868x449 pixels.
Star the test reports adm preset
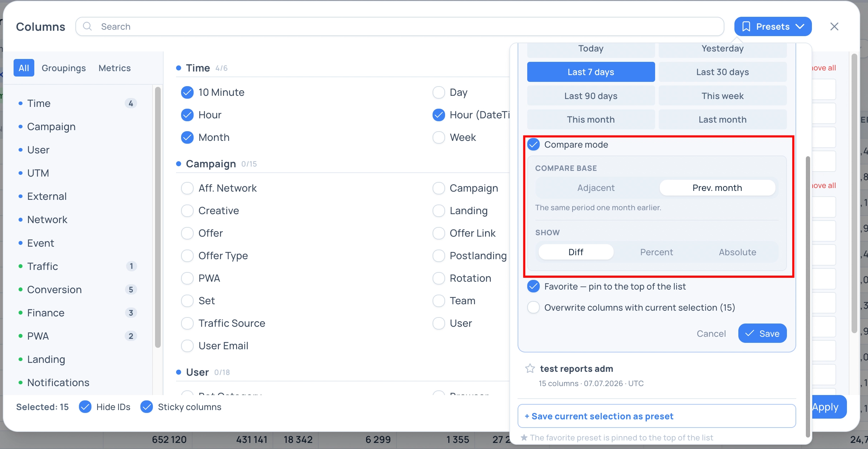click(530, 369)
